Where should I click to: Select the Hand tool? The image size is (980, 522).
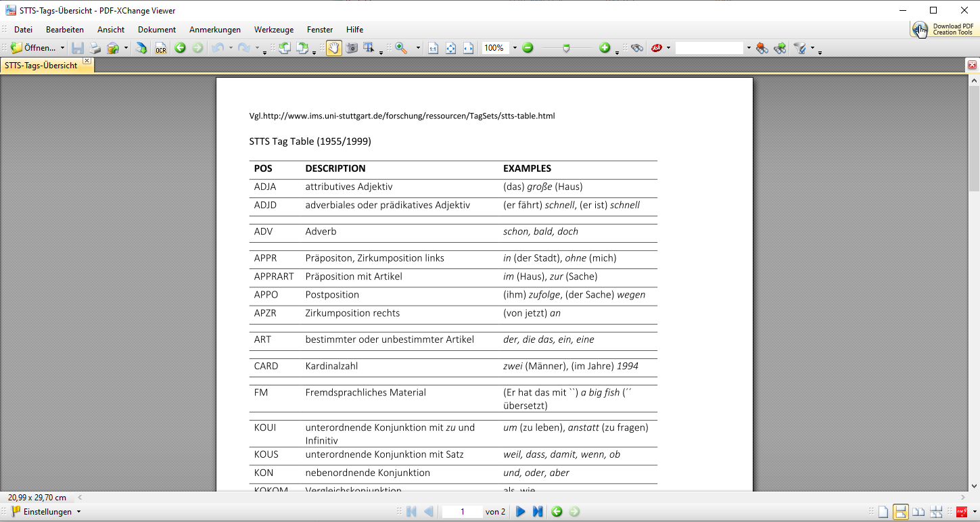(x=333, y=48)
